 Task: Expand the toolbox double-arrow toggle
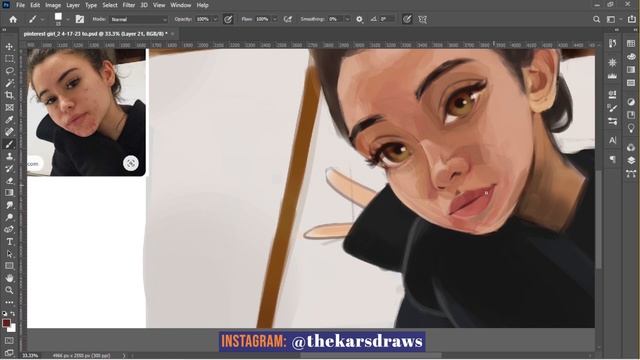tap(4, 30)
